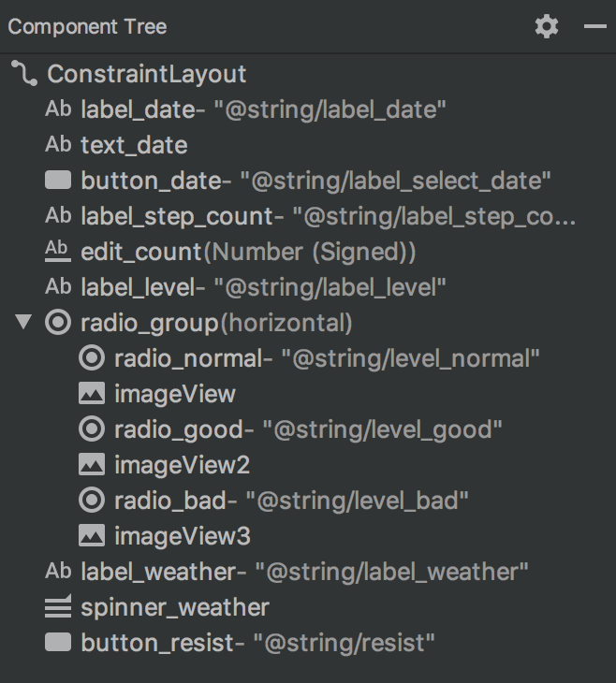Collapse the radio_group node

pyautogui.click(x=23, y=323)
